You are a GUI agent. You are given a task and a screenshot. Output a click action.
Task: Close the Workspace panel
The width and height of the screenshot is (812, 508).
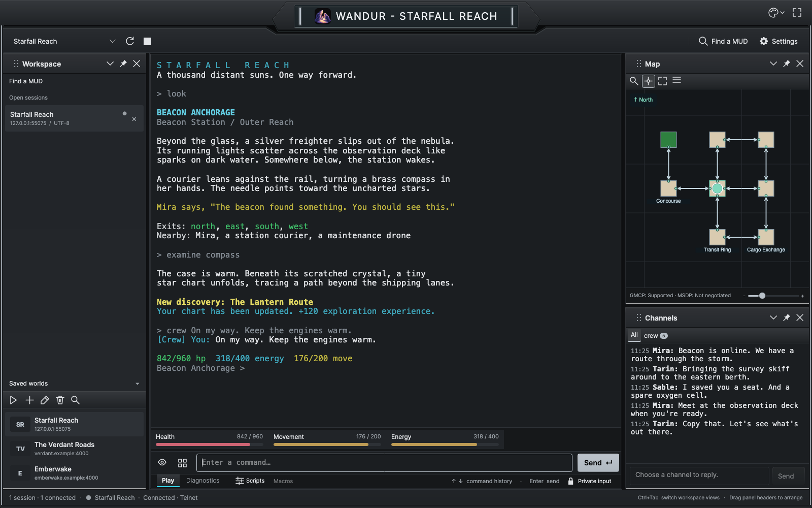point(137,63)
